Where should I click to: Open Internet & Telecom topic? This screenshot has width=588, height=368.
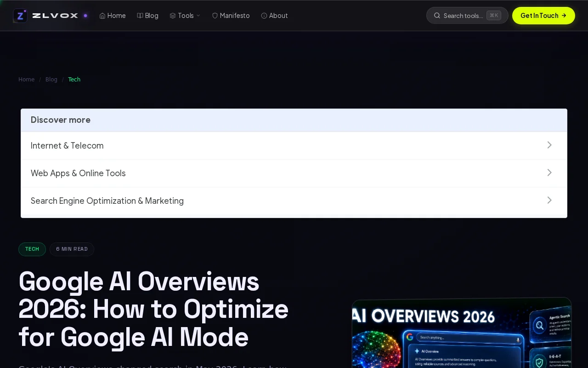click(294, 145)
